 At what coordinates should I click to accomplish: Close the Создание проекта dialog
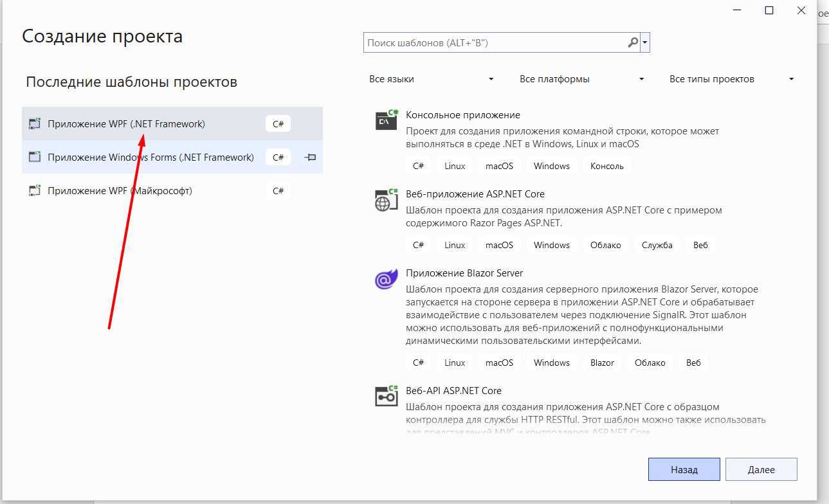801,10
